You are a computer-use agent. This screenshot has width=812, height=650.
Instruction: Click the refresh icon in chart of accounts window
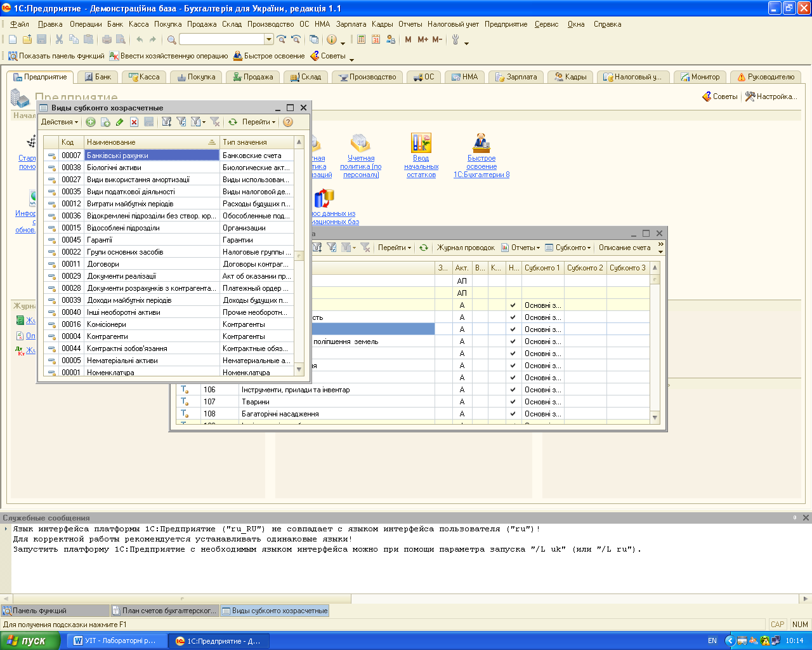pyautogui.click(x=424, y=248)
